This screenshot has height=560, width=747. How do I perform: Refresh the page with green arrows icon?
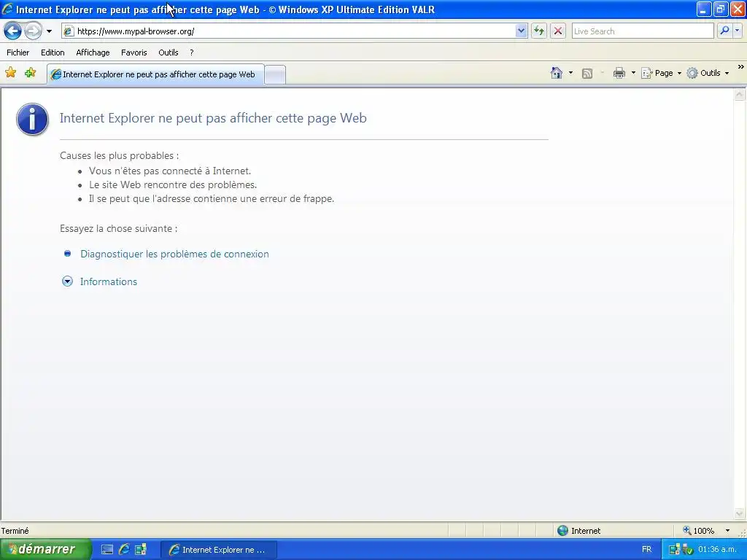point(539,31)
